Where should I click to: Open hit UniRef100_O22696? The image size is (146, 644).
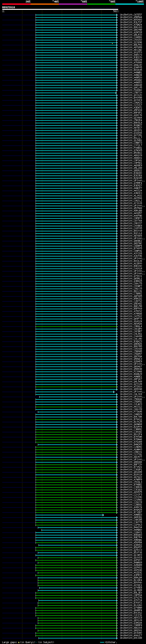(131, 42)
